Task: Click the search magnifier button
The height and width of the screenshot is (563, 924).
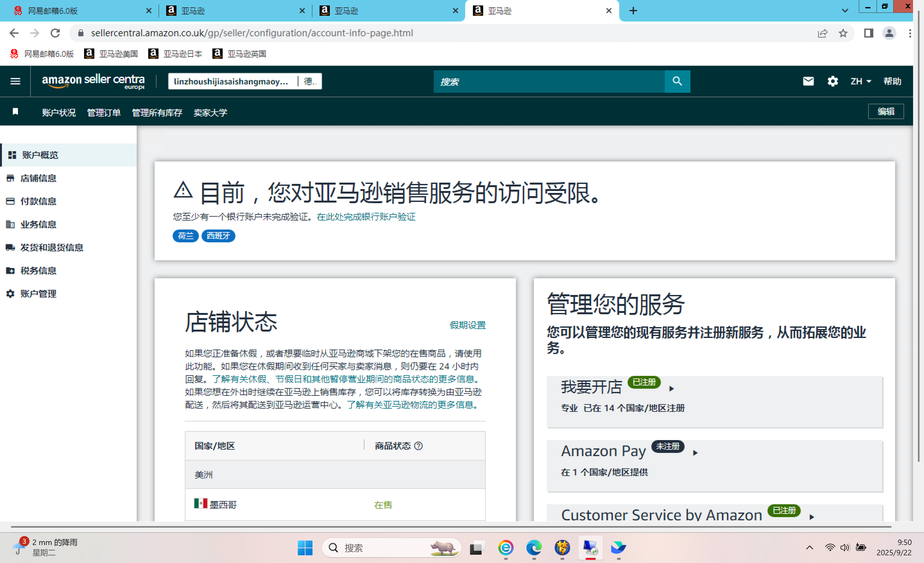Action: click(677, 81)
